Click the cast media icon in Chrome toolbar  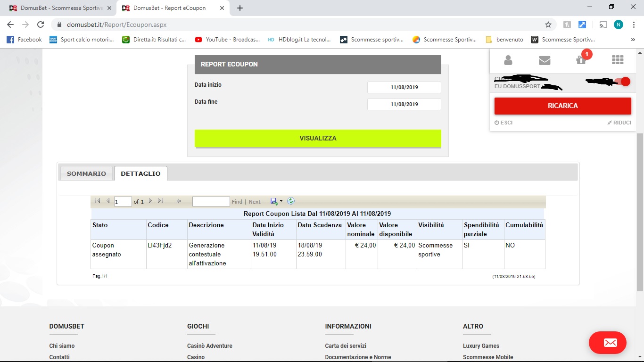(603, 25)
